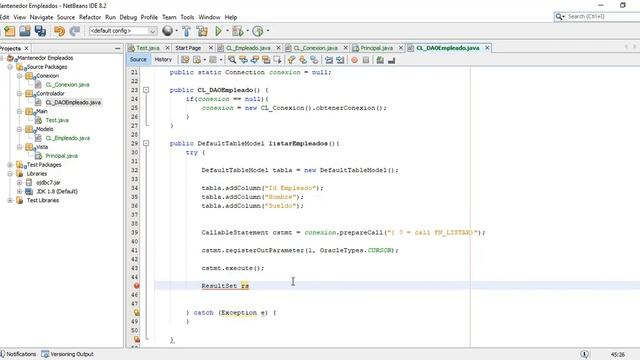Click the Comment icon in editor toolbar
The width and height of the screenshot is (640, 360).
click(380, 60)
